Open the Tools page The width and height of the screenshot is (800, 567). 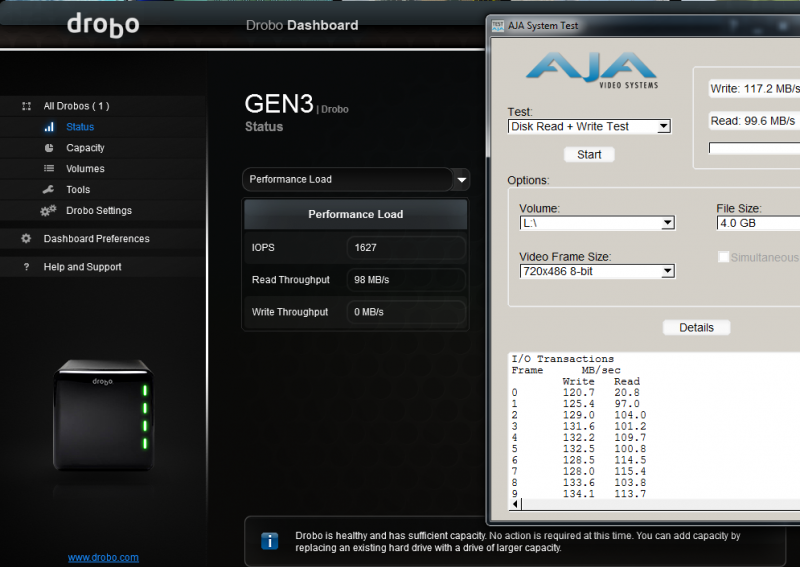click(x=78, y=189)
